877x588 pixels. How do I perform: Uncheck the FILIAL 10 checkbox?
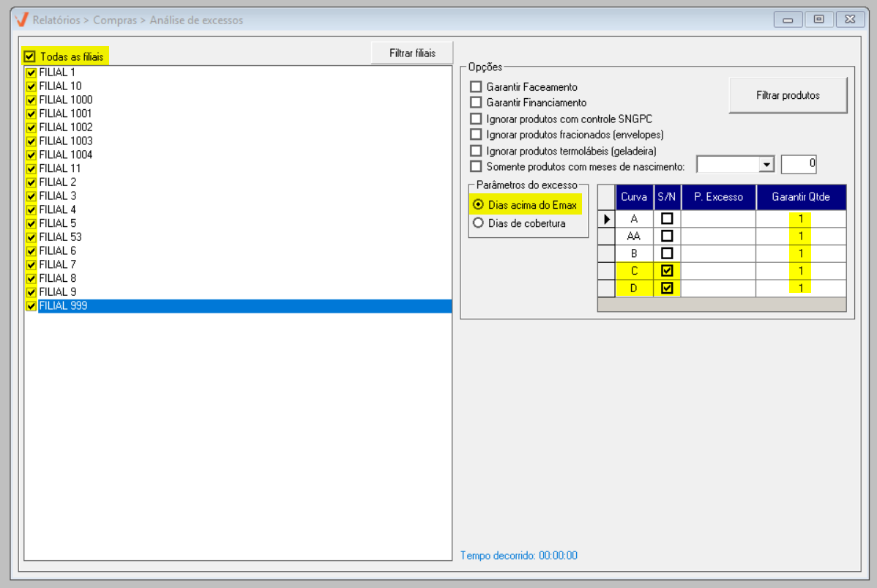31,86
